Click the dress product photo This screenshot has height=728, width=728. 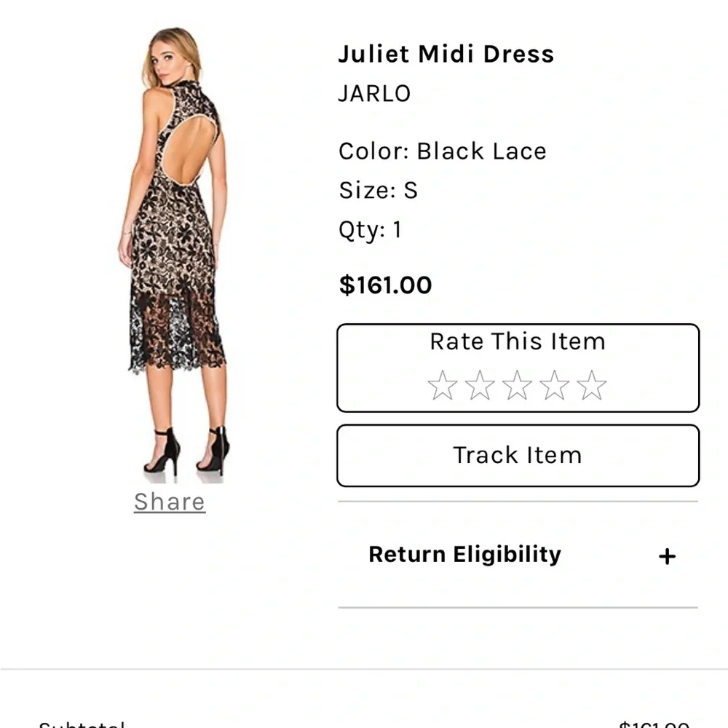pyautogui.click(x=175, y=255)
